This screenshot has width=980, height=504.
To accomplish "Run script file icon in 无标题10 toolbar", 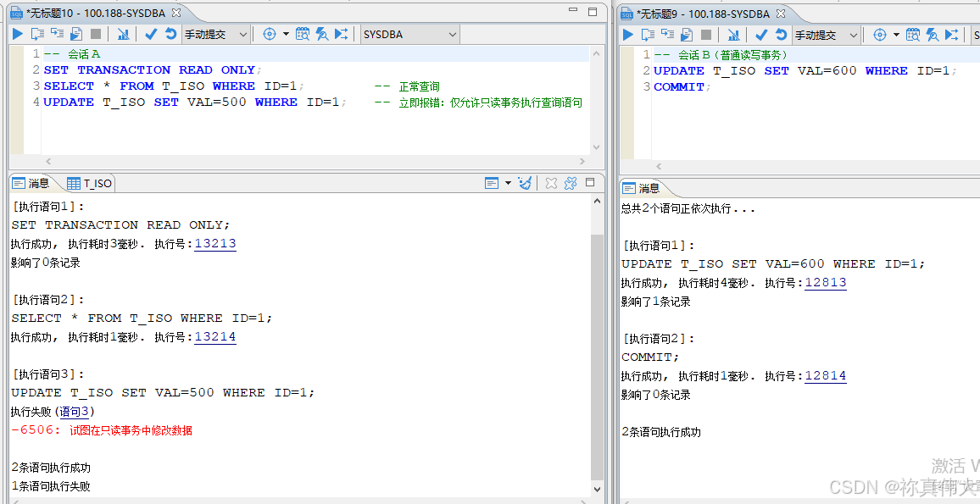I will point(76,35).
